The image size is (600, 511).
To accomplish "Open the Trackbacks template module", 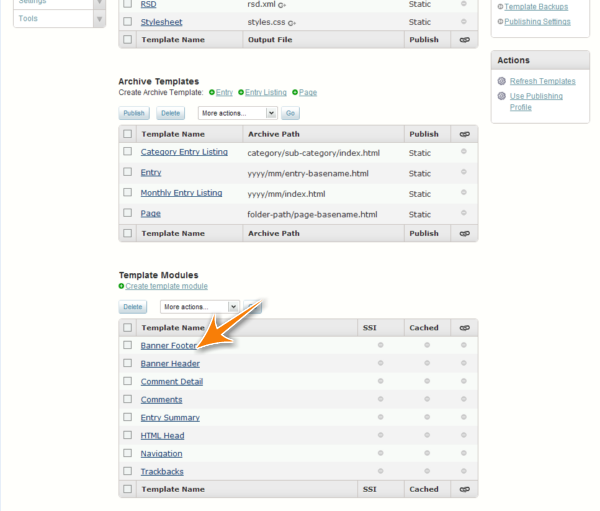I will [x=162, y=472].
